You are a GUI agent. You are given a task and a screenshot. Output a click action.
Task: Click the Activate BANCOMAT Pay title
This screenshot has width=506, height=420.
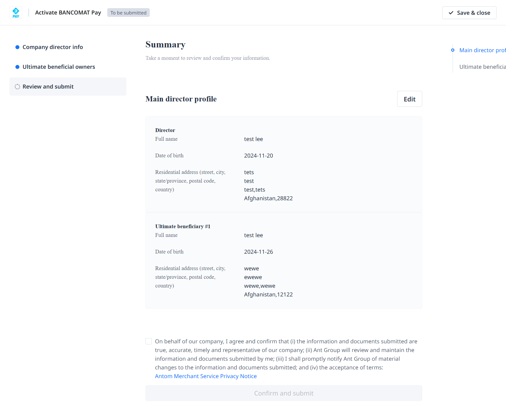(68, 13)
